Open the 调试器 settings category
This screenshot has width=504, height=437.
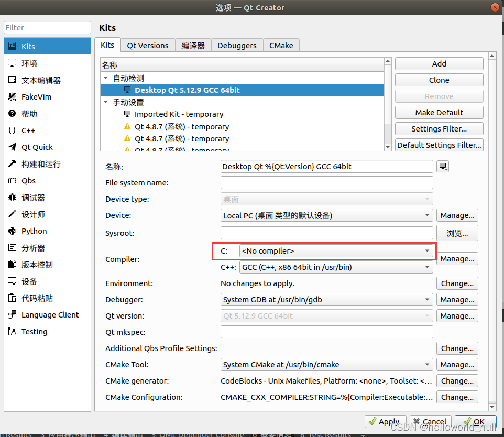point(47,198)
